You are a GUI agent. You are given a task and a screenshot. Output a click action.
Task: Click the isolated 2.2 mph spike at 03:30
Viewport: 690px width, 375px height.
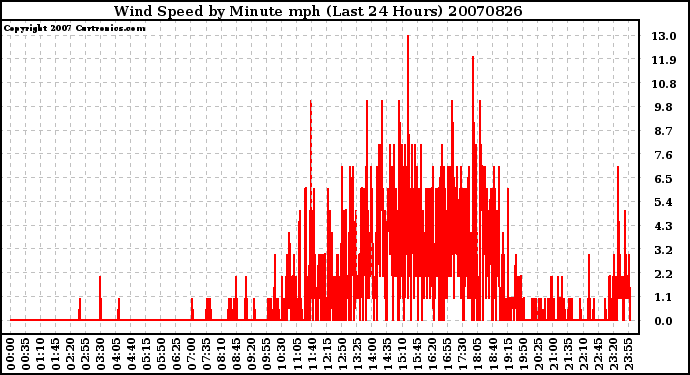(100, 298)
